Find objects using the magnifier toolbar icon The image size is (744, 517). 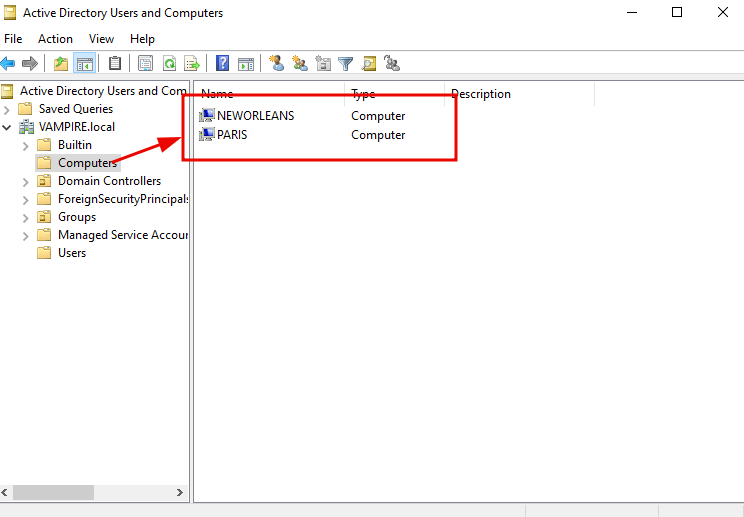pyautogui.click(x=369, y=63)
